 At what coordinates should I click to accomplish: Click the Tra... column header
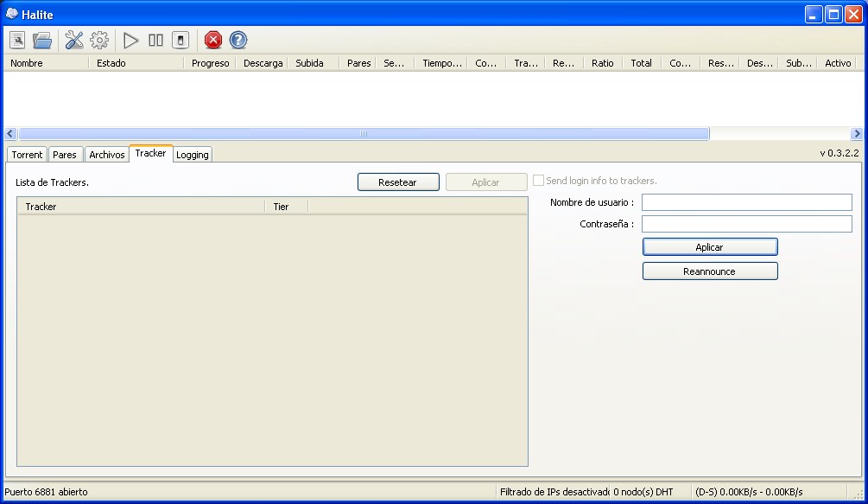tap(525, 63)
